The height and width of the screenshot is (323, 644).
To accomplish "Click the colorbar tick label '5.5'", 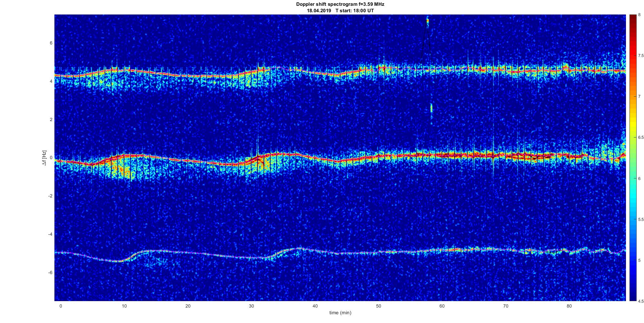I will pyautogui.click(x=641, y=220).
